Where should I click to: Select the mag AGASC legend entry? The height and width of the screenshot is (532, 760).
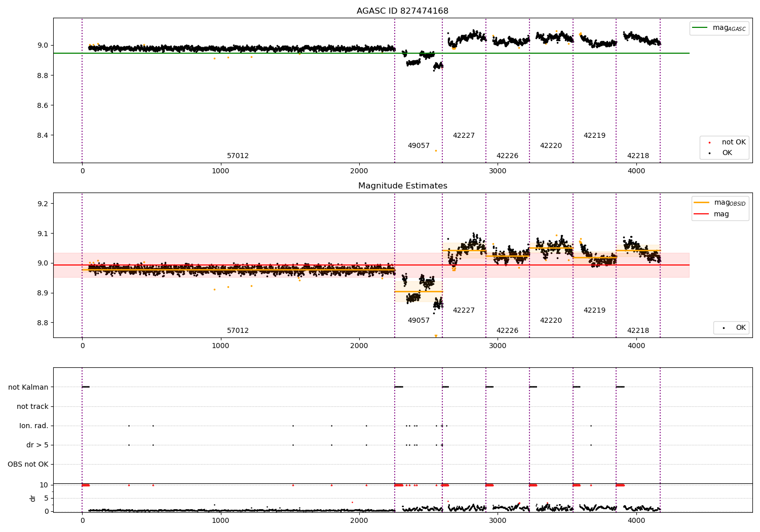click(719, 28)
